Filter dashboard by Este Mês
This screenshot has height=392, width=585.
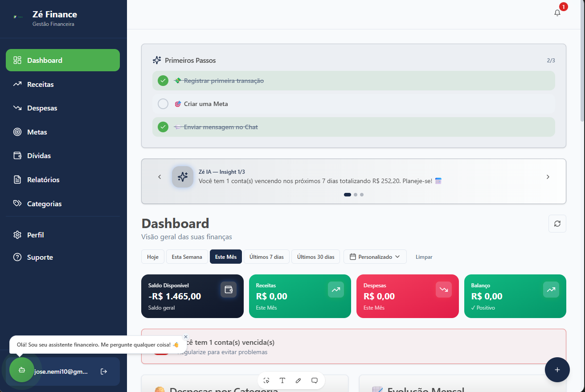tap(226, 257)
